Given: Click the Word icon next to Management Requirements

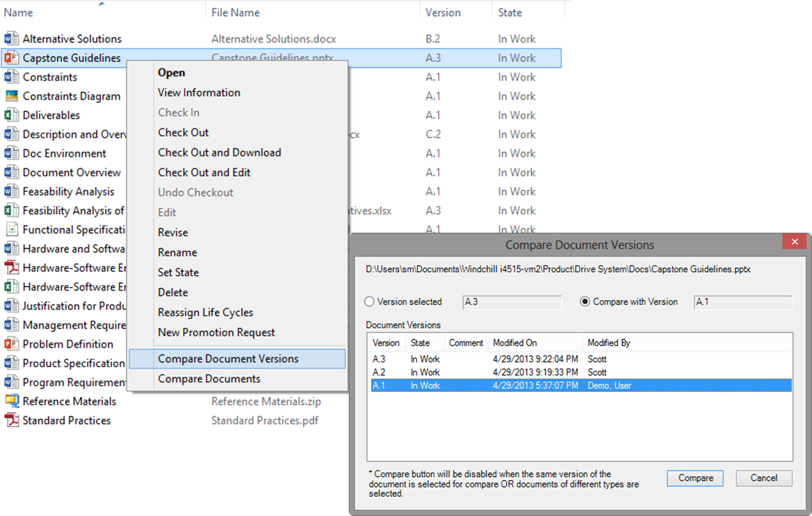Looking at the screenshot, I should 12,325.
